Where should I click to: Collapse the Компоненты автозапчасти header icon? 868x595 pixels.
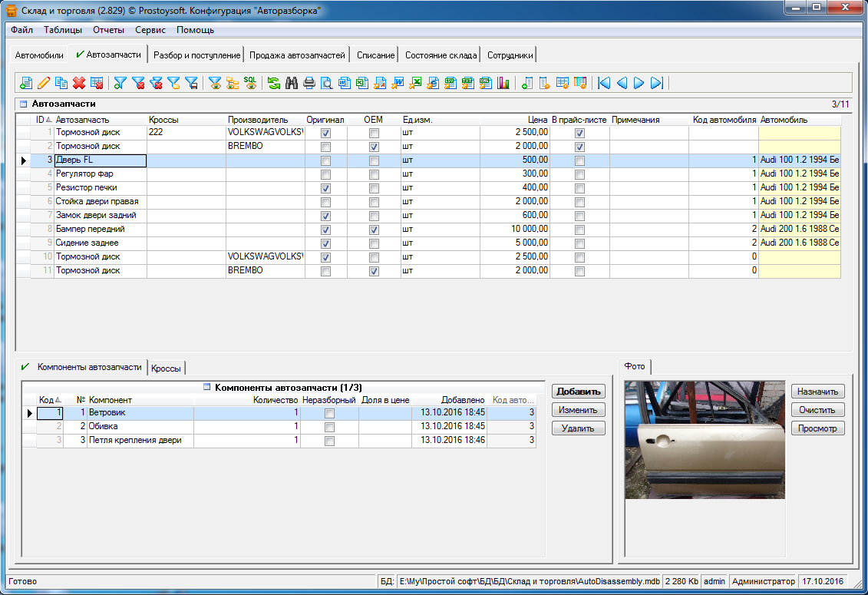tap(206, 388)
